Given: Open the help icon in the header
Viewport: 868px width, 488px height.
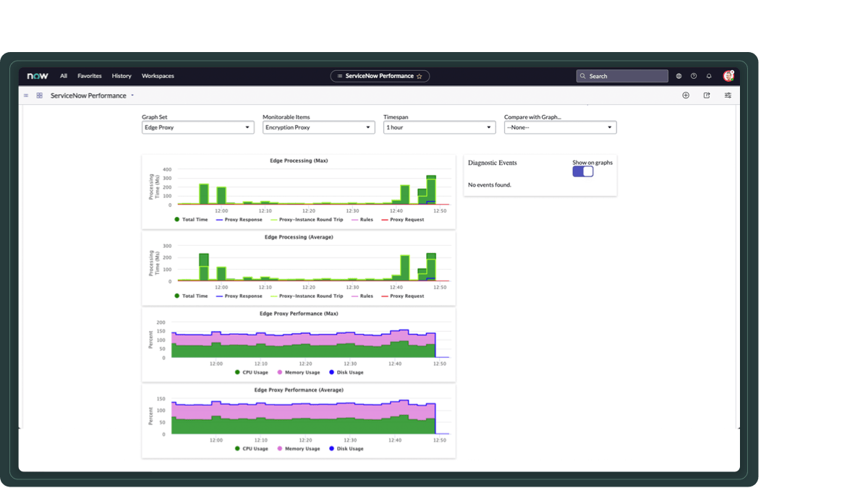Looking at the screenshot, I should tap(693, 75).
